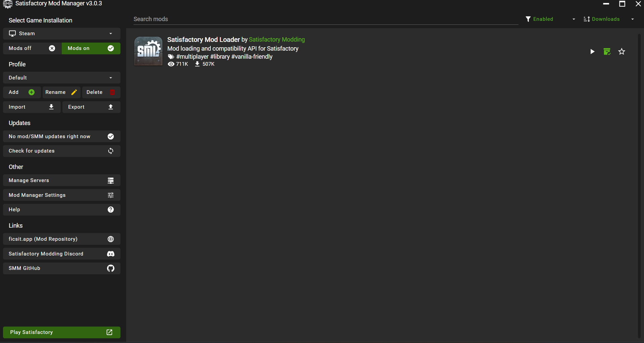Open the Steam game installation dropdown

coord(62,34)
